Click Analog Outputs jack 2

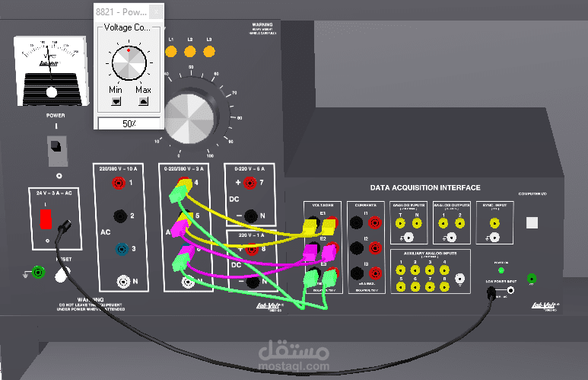[x=459, y=223]
